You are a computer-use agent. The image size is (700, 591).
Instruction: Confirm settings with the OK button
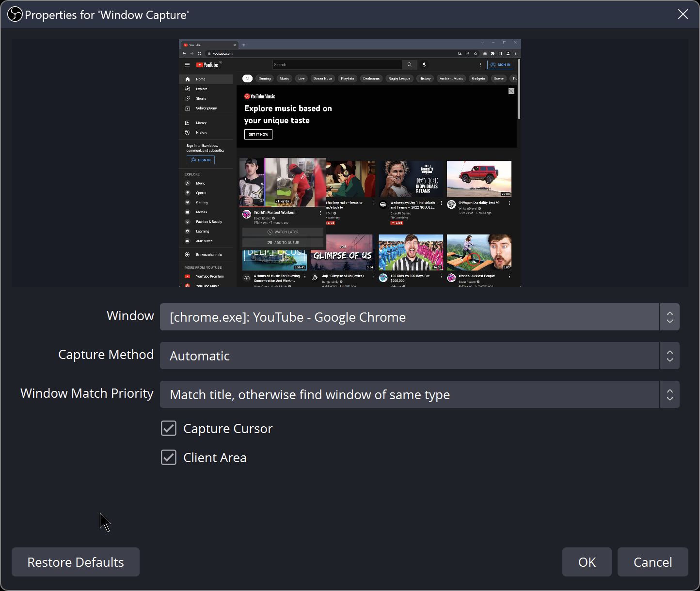[x=587, y=562]
